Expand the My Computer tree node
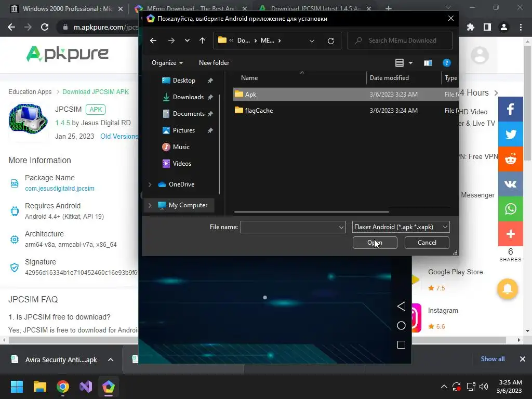532x399 pixels. pyautogui.click(x=150, y=205)
